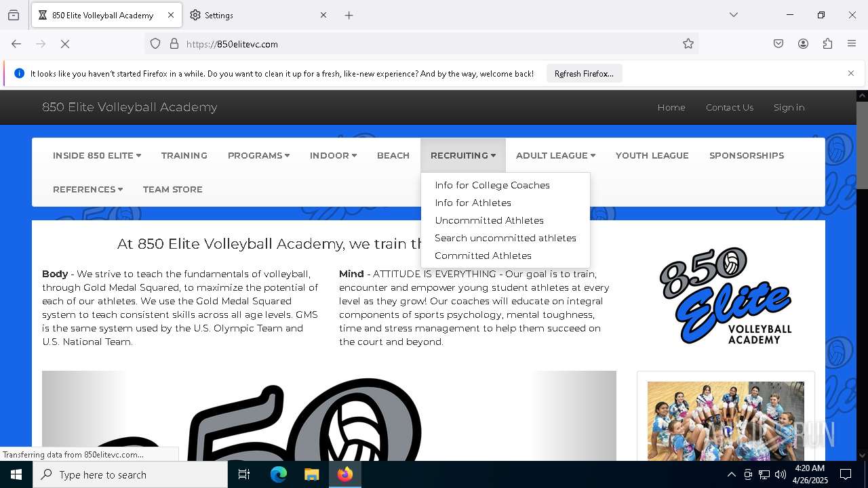The image size is (868, 488).
Task: Stop loading the page
Action: (65, 44)
